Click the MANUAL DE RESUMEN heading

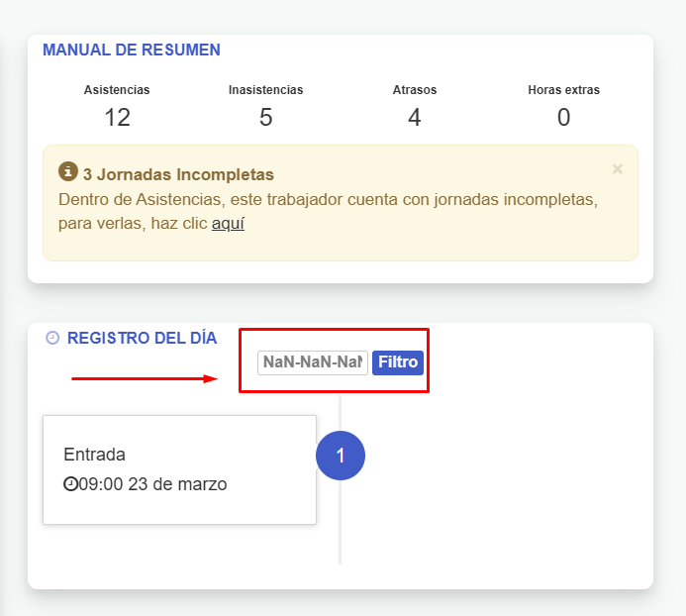(132, 50)
